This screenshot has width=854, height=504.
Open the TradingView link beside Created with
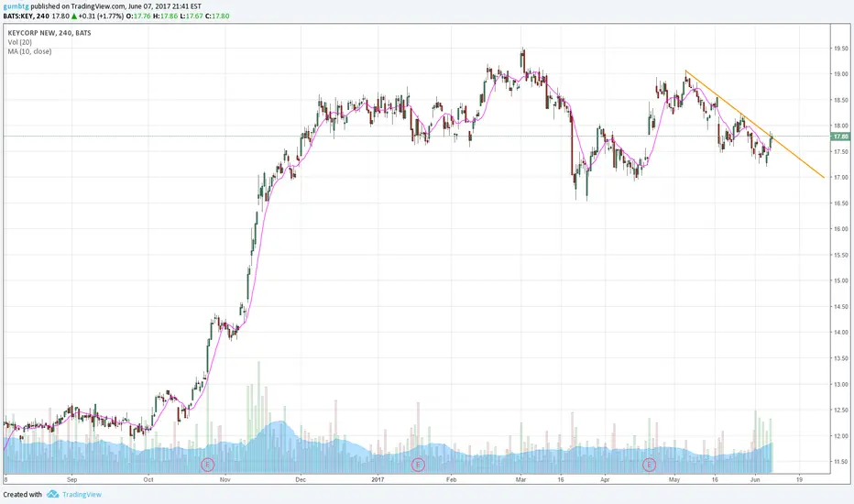[82, 495]
